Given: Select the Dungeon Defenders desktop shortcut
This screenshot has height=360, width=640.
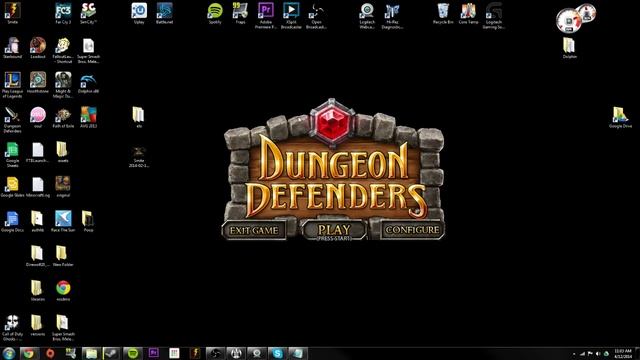Looking at the screenshot, I should pos(13,119).
